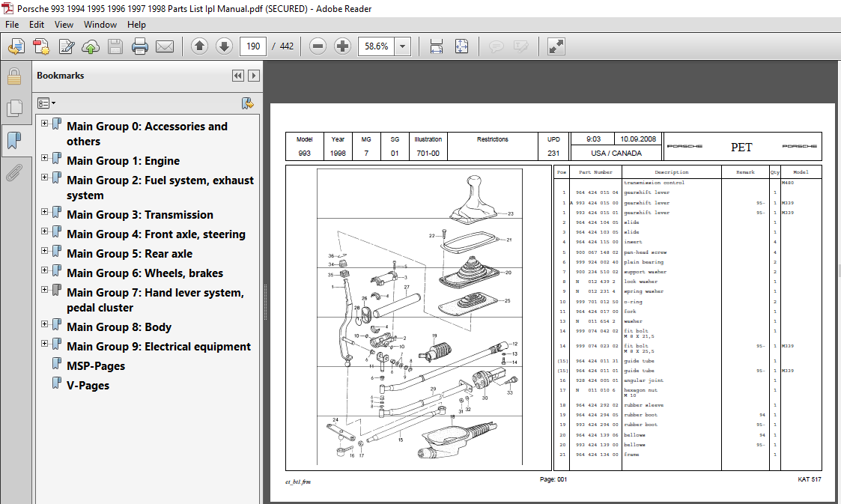
Task: Expand Main Group 7 Hand lever node
Action: click(x=44, y=289)
